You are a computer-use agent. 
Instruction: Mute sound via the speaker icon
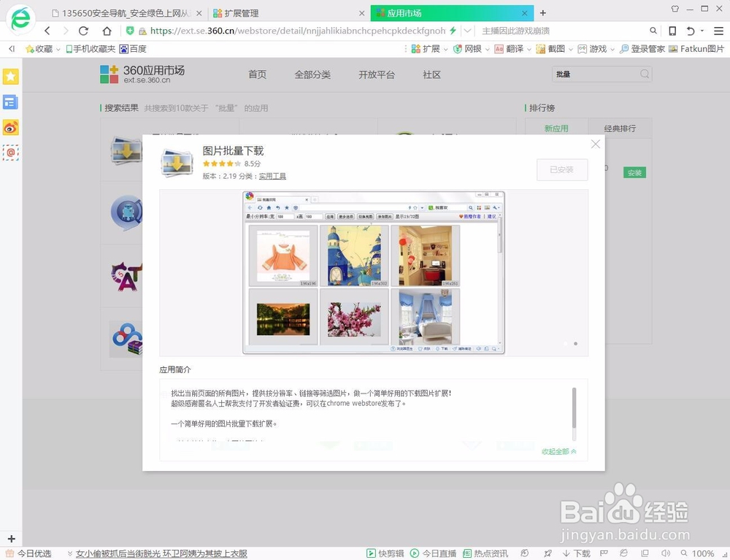click(x=666, y=553)
